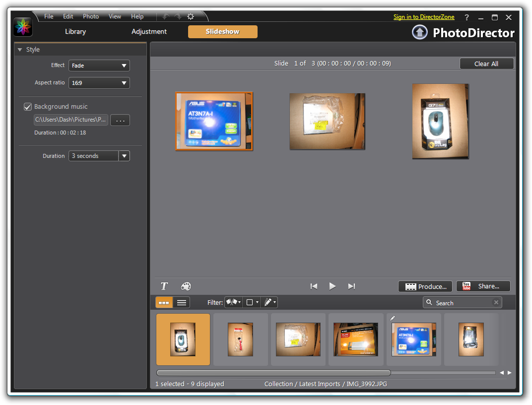Select the red cable photo in filmstrip
The width and height of the screenshot is (532, 405).
pos(241,339)
